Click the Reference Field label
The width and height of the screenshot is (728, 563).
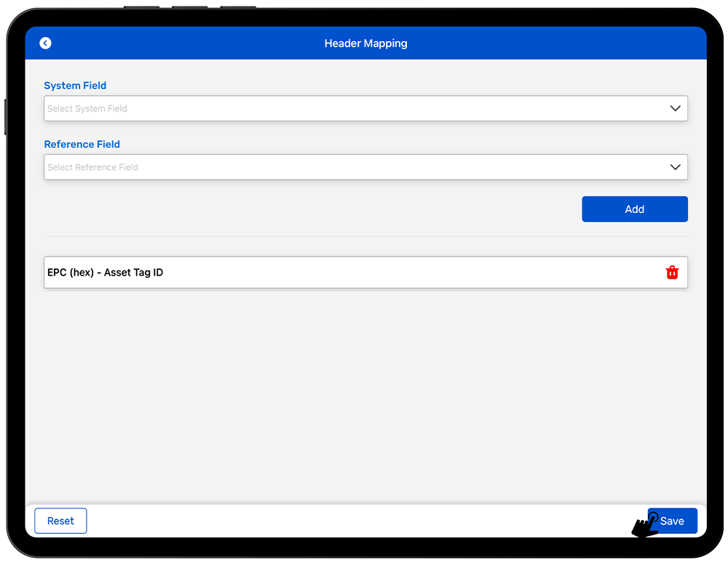click(x=82, y=145)
